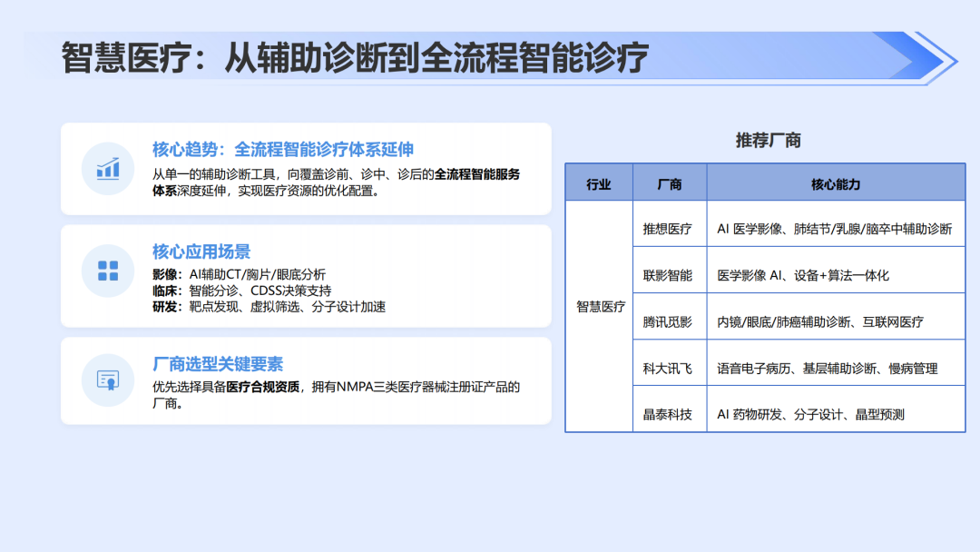Image resolution: width=980 pixels, height=552 pixels.
Task: Click the line 影像：AI辅助CT/胸片/眼底分析
Action: [239, 274]
